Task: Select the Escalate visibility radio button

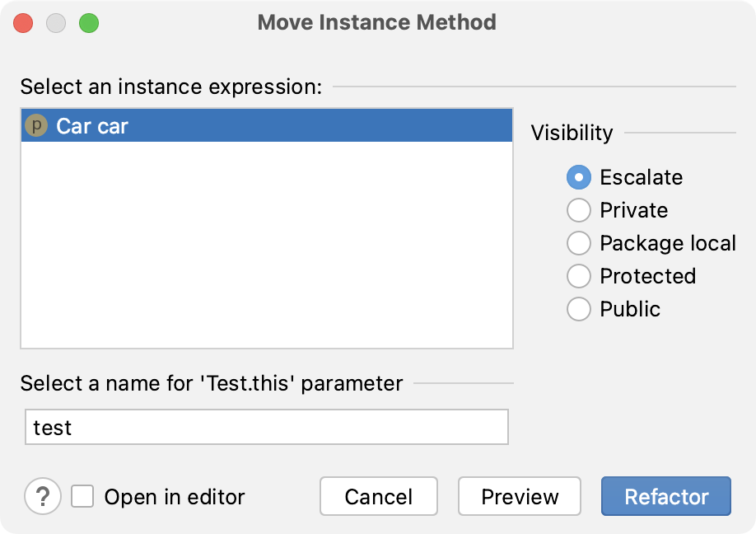Action: (x=579, y=177)
